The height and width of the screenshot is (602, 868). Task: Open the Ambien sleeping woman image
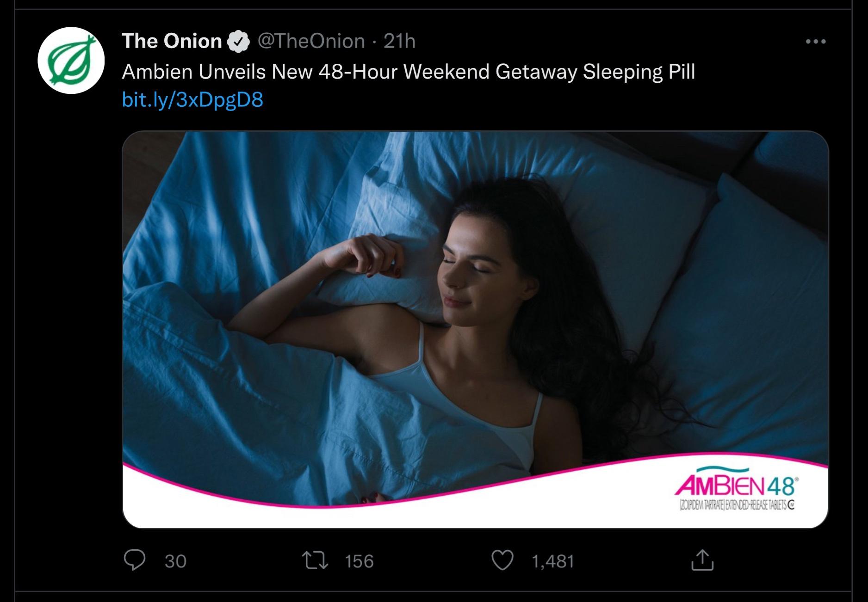(x=475, y=330)
